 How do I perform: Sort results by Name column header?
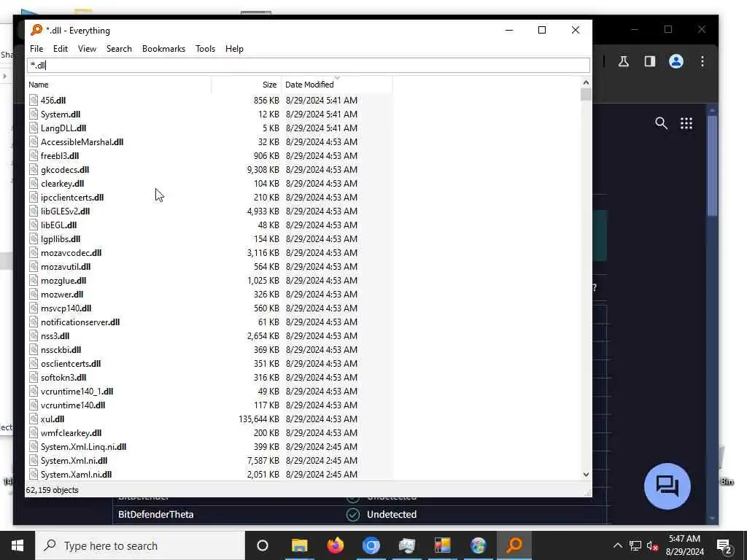pyautogui.click(x=119, y=85)
